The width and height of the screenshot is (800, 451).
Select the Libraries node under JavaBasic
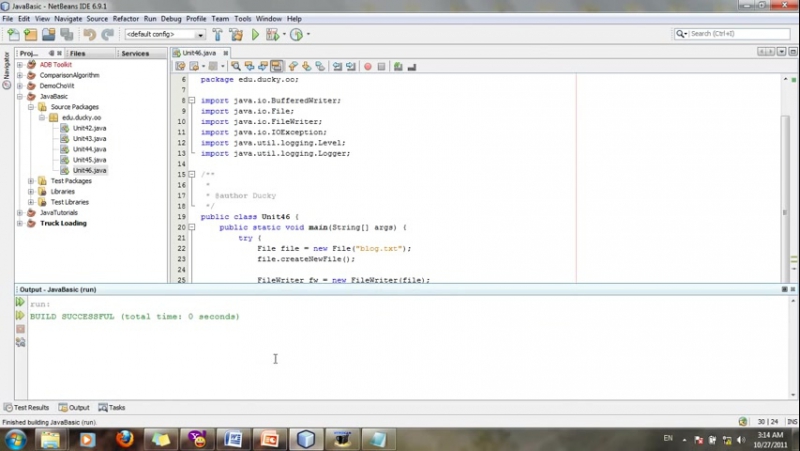[62, 192]
